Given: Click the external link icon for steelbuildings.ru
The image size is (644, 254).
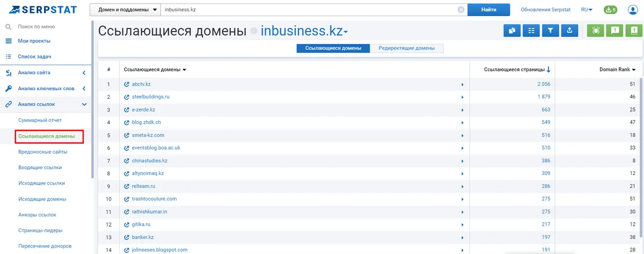Looking at the screenshot, I should tap(127, 97).
